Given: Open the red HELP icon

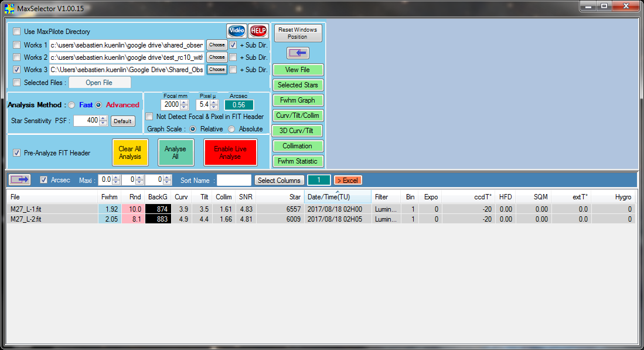Looking at the screenshot, I should pos(258,30).
